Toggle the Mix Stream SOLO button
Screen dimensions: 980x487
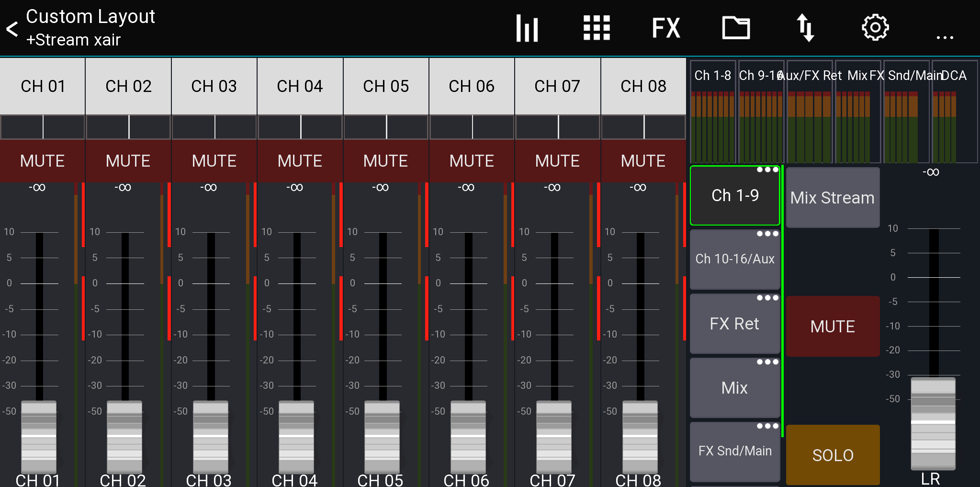tap(833, 455)
